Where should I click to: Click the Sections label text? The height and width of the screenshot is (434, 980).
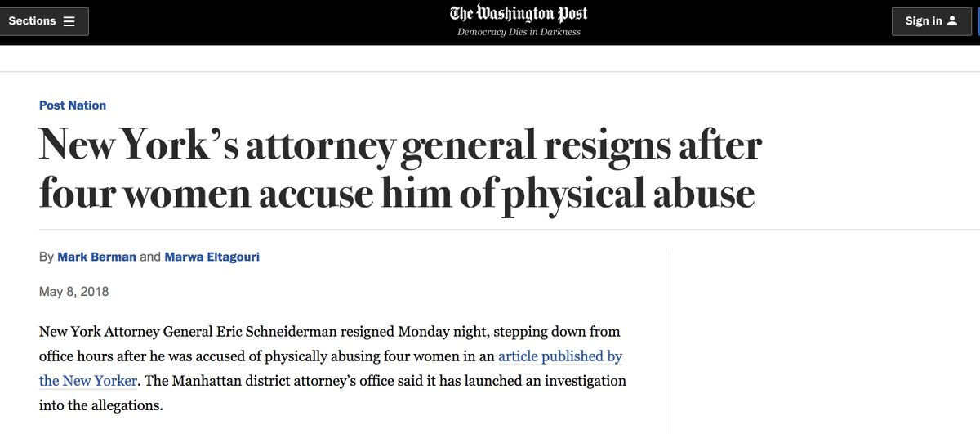point(32,21)
